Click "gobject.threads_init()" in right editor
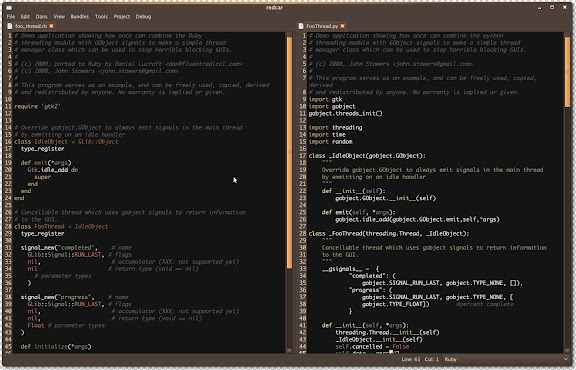Viewport: 576px width, 370px height. [x=345, y=114]
